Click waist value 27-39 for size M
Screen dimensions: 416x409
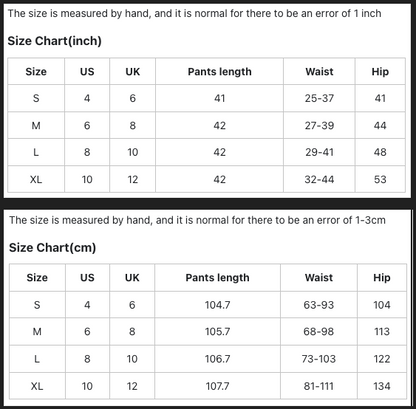pos(319,126)
